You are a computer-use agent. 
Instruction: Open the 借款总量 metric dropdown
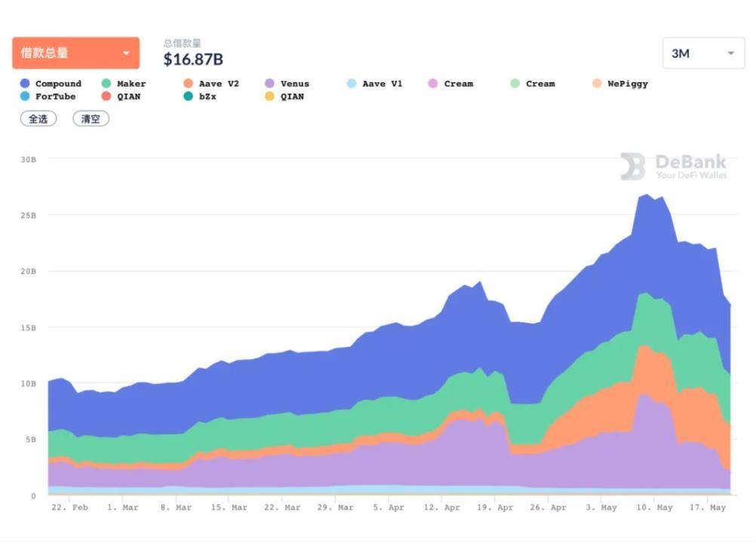(75, 53)
